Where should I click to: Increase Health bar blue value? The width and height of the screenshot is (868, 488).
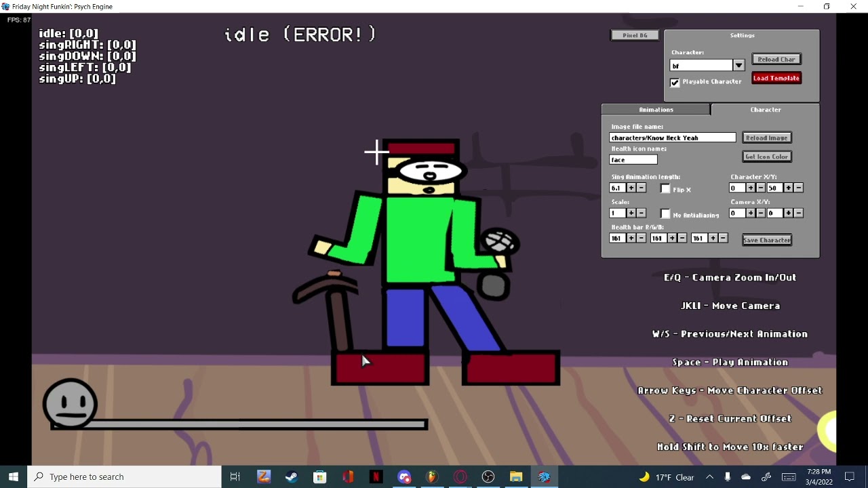(x=713, y=238)
